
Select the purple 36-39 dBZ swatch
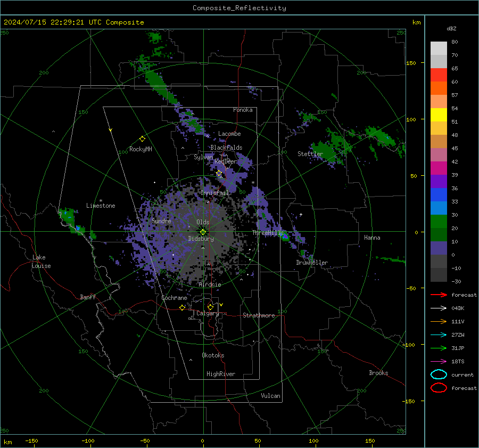439,181
